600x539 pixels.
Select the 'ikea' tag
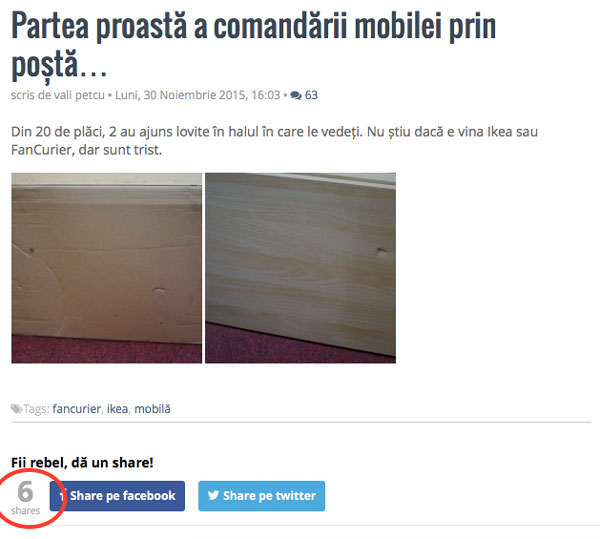coord(117,409)
